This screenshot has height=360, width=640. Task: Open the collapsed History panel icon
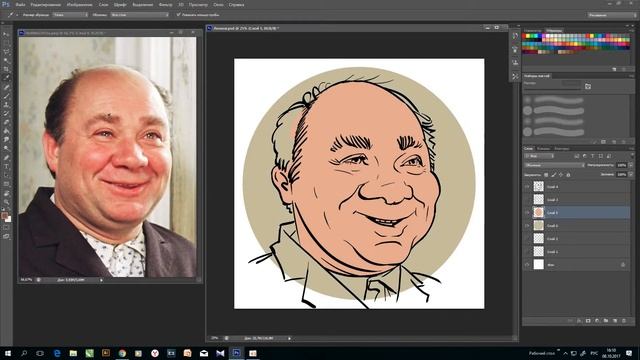tap(515, 36)
